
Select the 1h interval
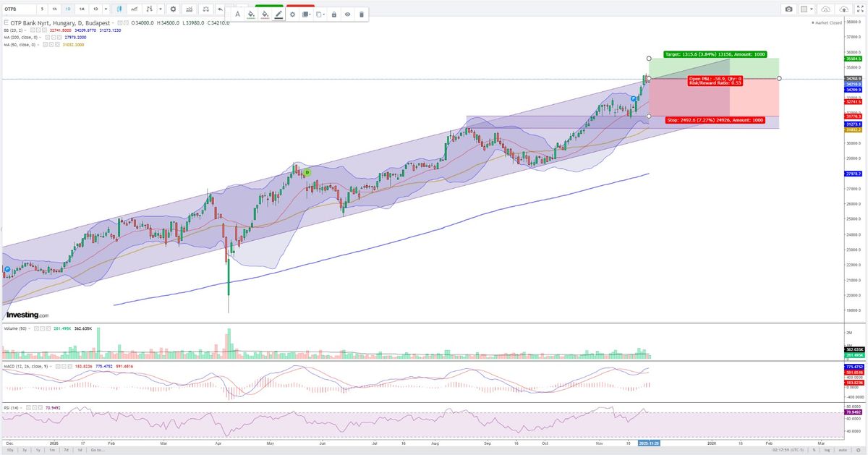(x=55, y=9)
